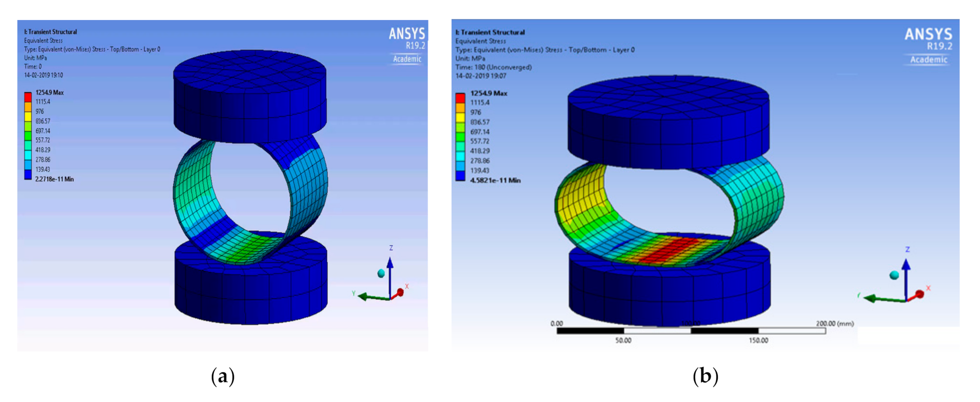
Task: Click the '139.43' legend value in panel (b)
Action: pyautogui.click(x=480, y=171)
